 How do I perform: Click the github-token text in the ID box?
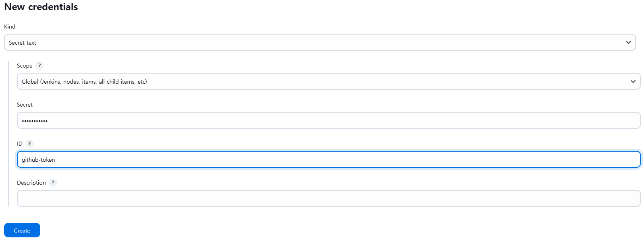point(38,160)
